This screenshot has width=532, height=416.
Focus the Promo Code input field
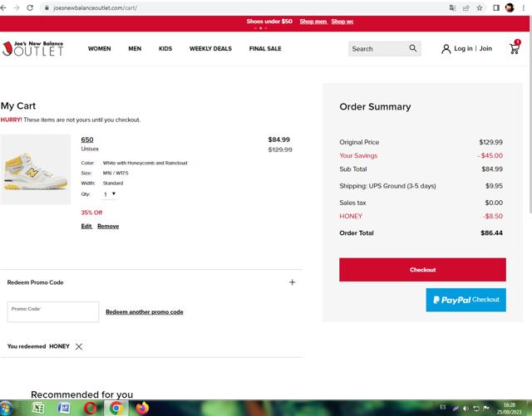[53, 311]
